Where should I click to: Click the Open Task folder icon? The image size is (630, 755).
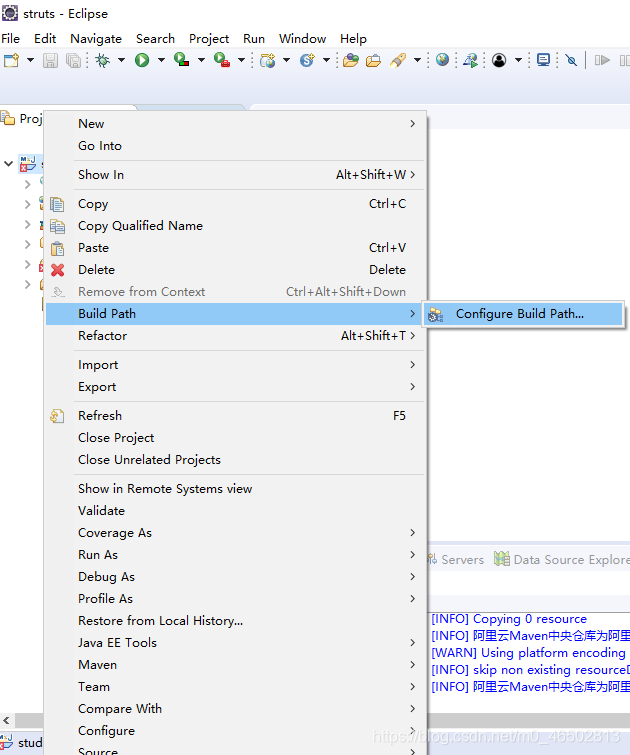click(x=373, y=60)
